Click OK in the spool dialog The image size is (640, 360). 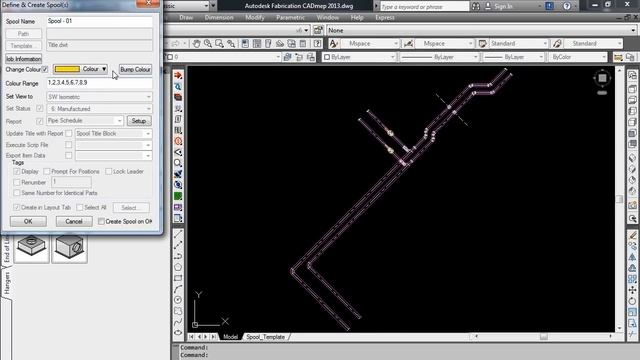(28, 221)
